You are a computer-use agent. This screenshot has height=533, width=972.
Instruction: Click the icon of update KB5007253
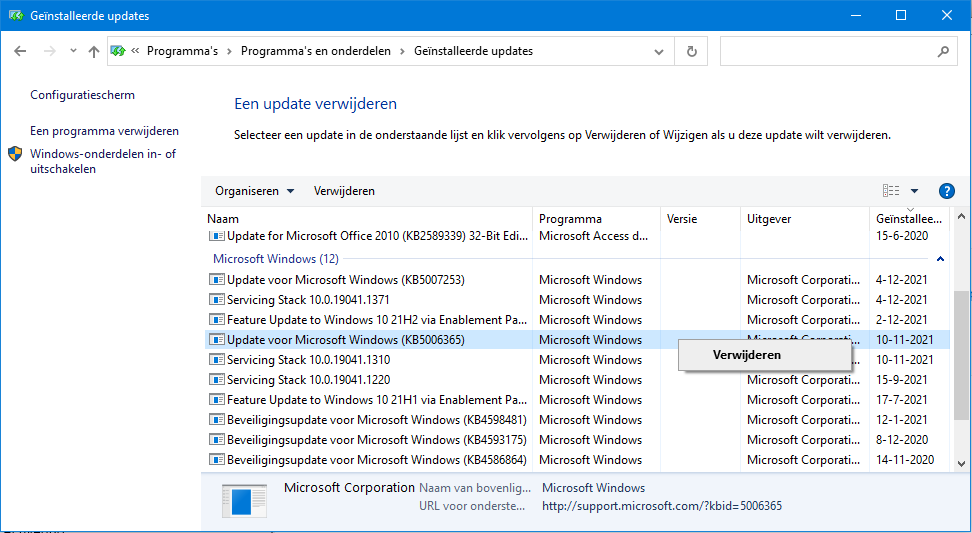[x=216, y=280]
